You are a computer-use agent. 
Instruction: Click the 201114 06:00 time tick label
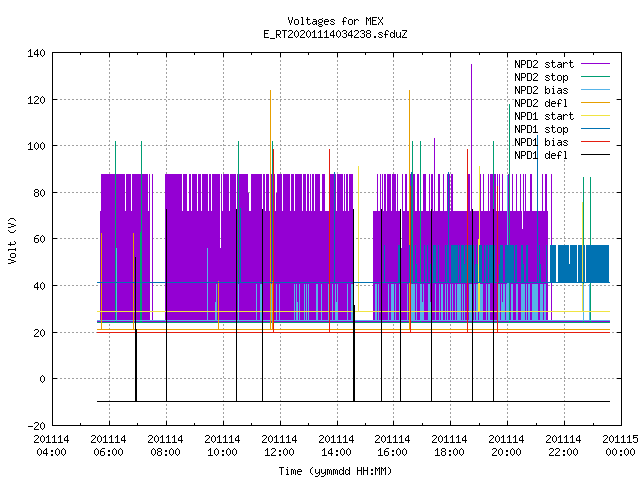click(x=109, y=446)
